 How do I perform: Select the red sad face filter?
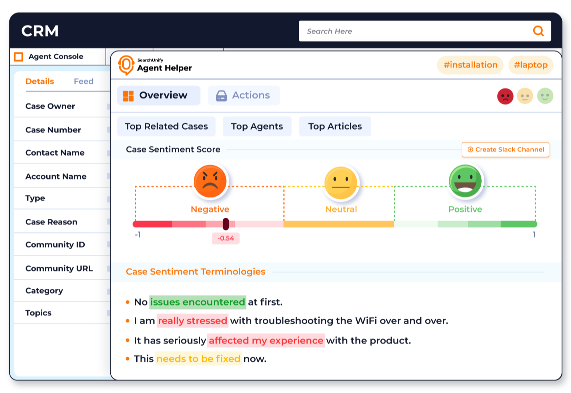click(x=505, y=97)
